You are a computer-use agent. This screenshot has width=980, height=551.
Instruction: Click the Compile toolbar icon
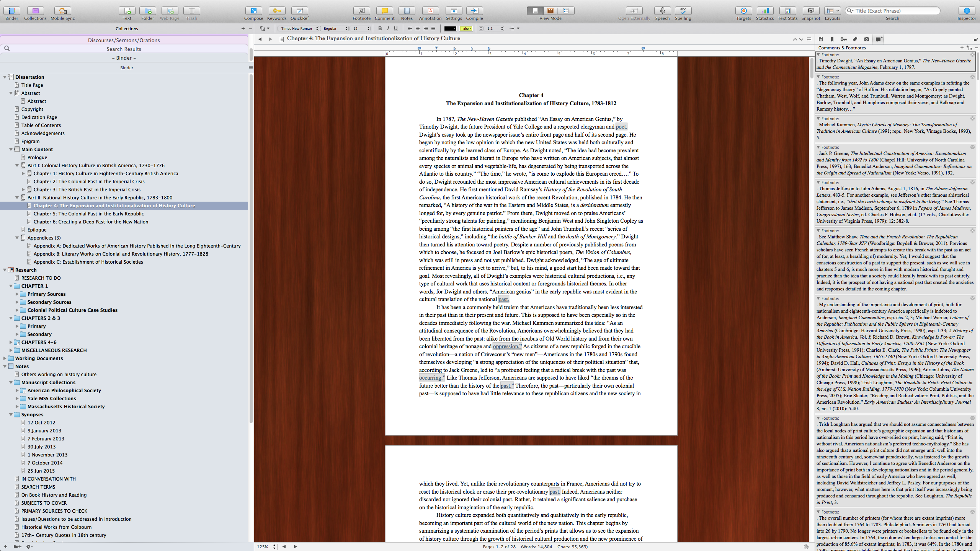(x=474, y=11)
